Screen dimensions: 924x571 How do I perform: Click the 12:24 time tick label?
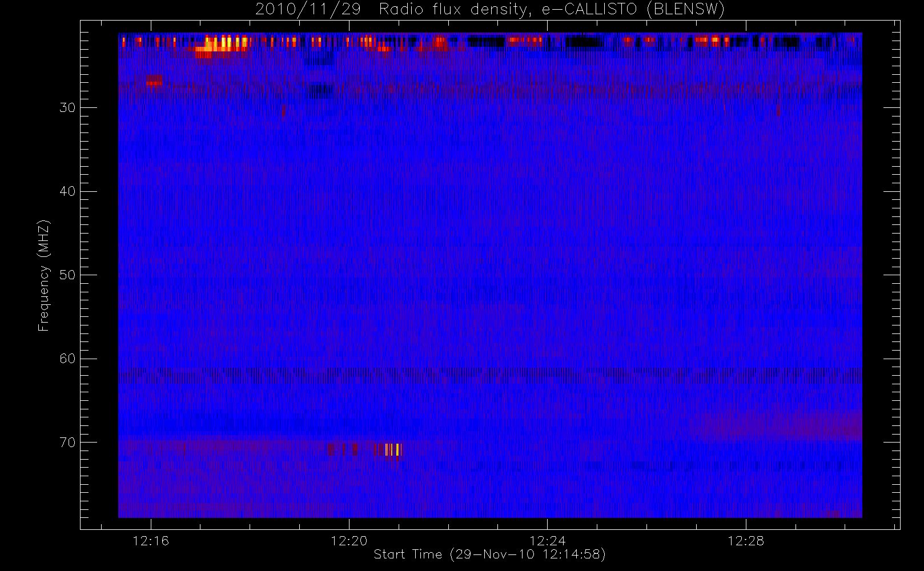pos(547,540)
